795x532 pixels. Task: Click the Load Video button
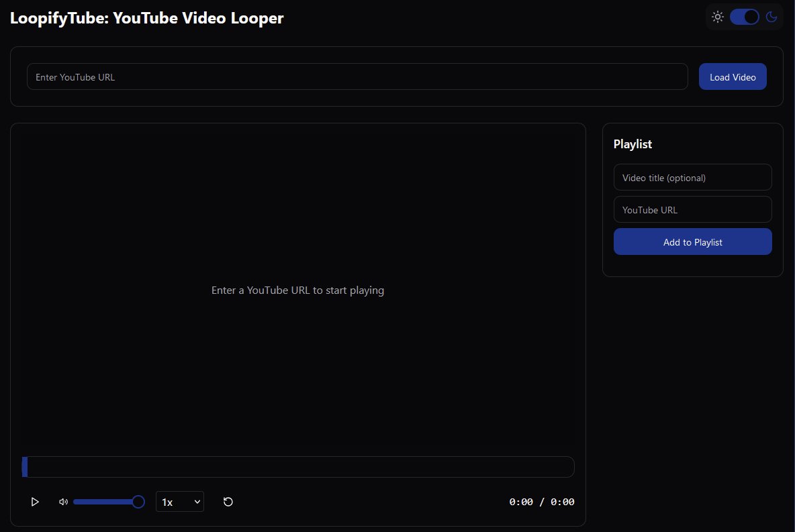click(733, 76)
